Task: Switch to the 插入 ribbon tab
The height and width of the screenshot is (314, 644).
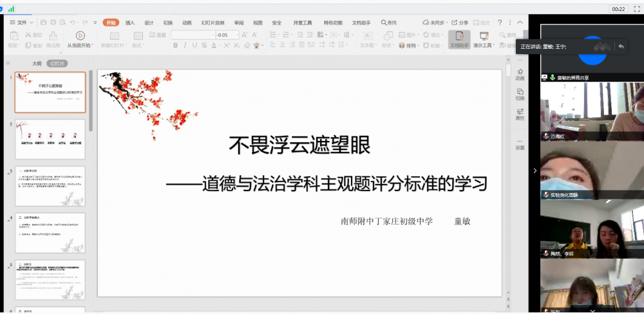Action: tap(130, 23)
